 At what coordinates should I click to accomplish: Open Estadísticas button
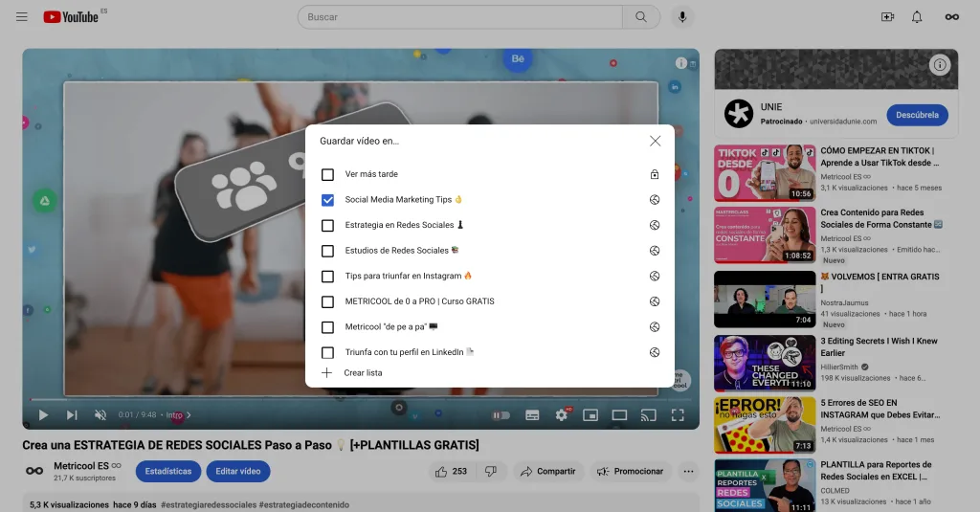pos(168,472)
